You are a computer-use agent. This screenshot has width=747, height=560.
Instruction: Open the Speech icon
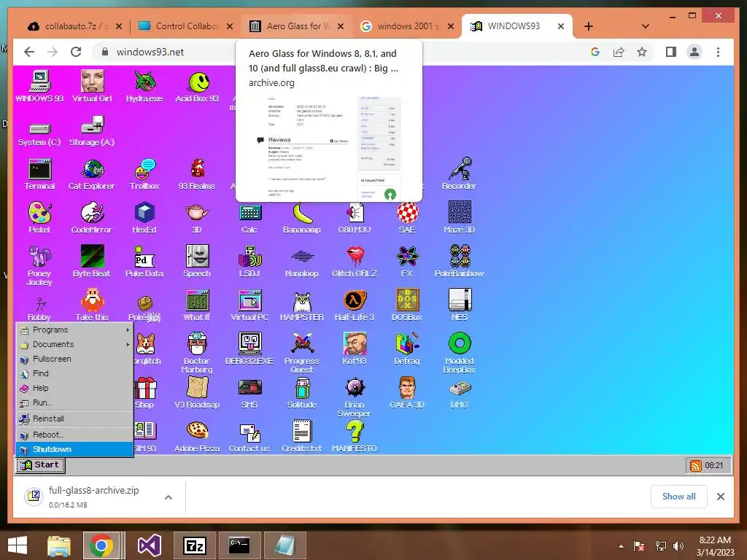pos(197,261)
